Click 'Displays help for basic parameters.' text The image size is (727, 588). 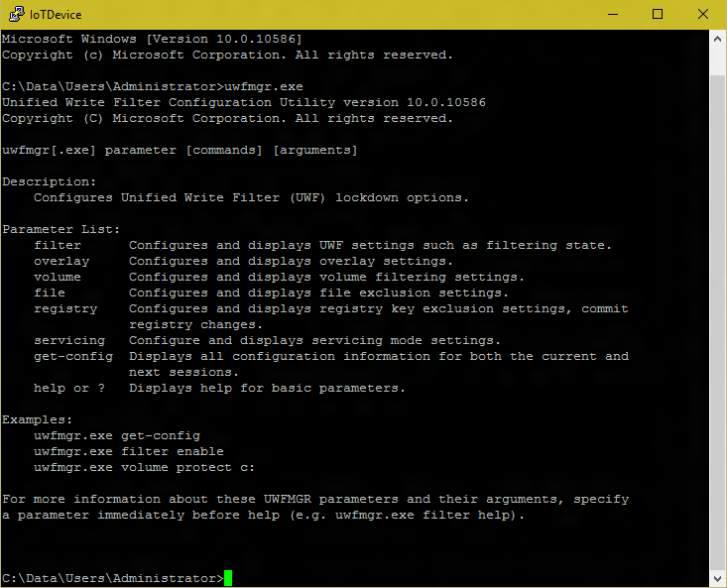(267, 388)
